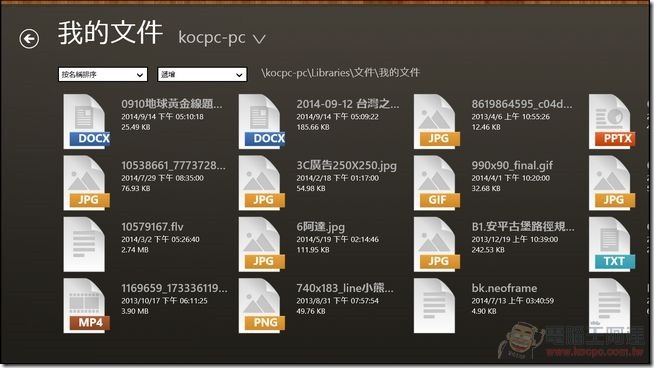The image size is (654, 368).
Task: Select file name 3C廣告250X250.jpg
Action: [x=347, y=165]
